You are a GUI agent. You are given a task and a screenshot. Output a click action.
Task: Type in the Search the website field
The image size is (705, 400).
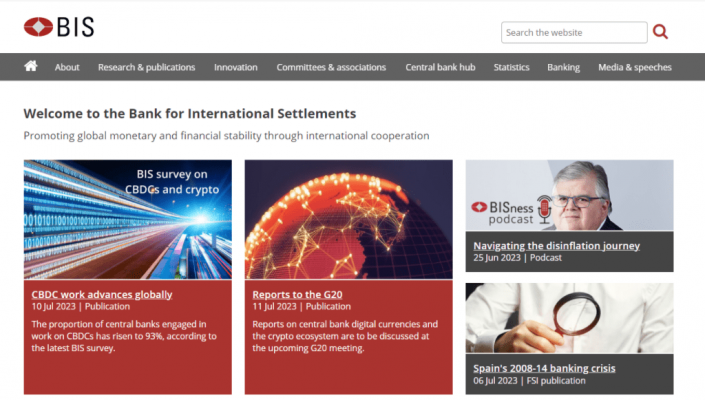click(x=573, y=32)
